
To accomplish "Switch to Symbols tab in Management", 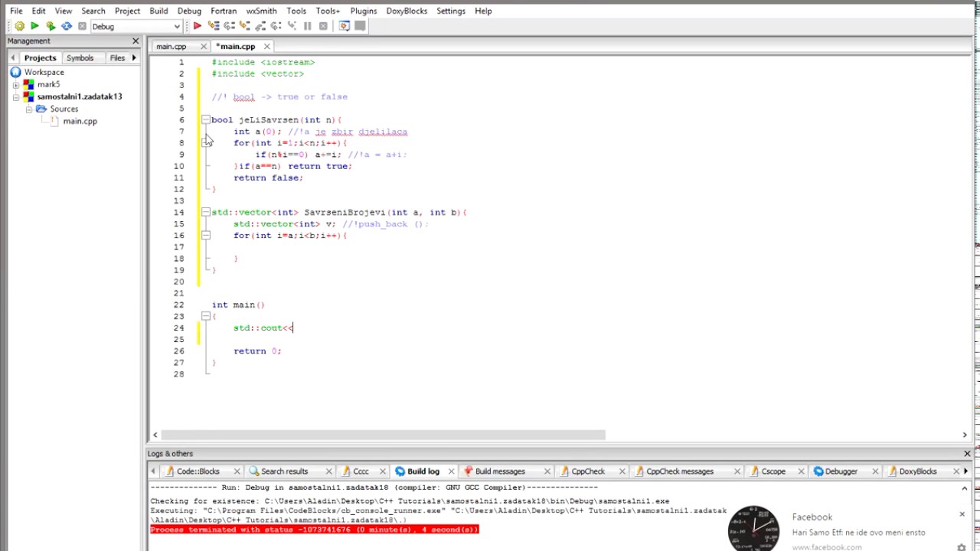I will click(x=80, y=58).
